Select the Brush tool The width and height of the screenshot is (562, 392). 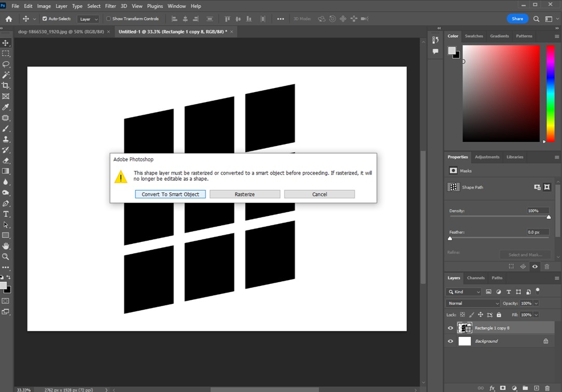point(6,128)
